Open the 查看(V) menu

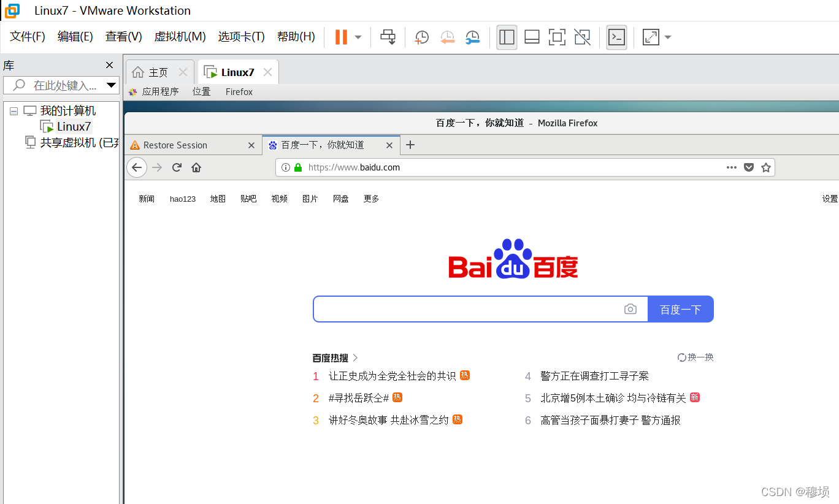[123, 37]
